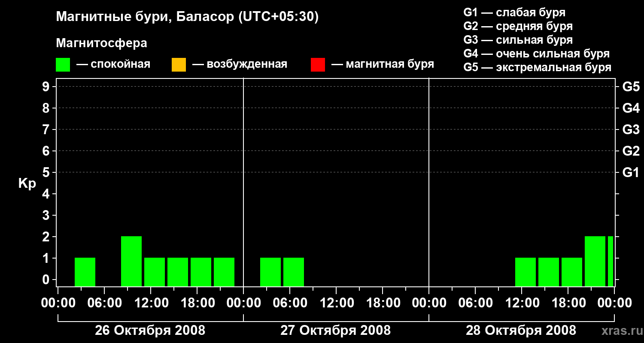
Task: Click the G1 label on the right axis
Action: pos(631,172)
